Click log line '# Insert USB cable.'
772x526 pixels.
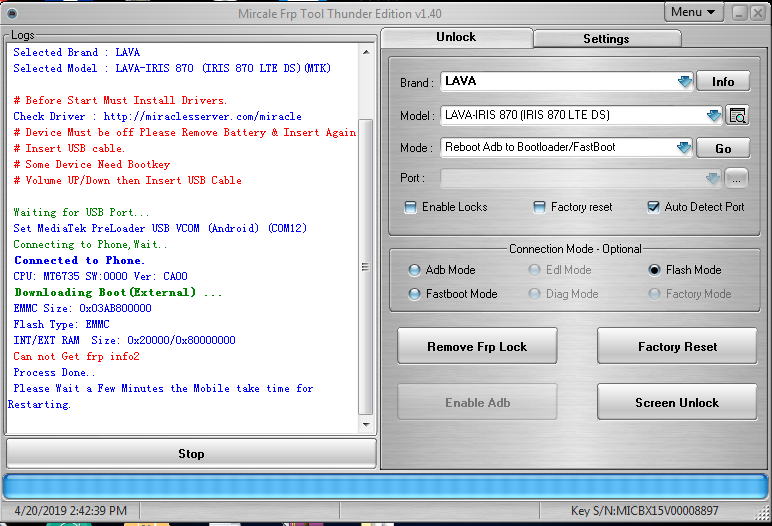coord(69,149)
